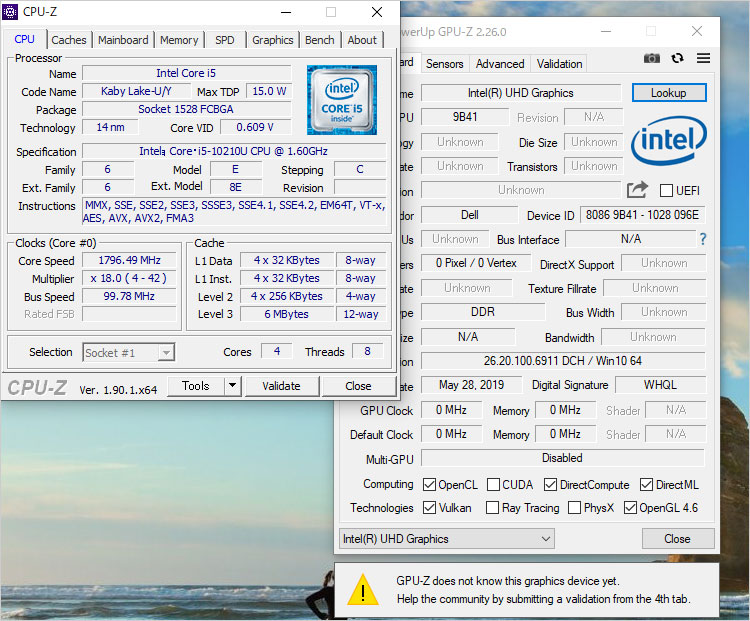Click the driver version field 26.20.100.6911 DCH

coord(562,361)
